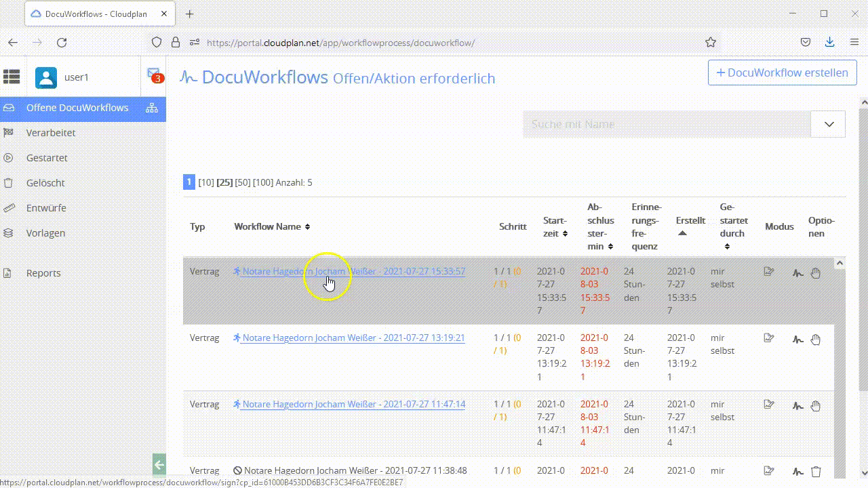Open Offene DocuWorkflows in sidebar

click(x=77, y=108)
